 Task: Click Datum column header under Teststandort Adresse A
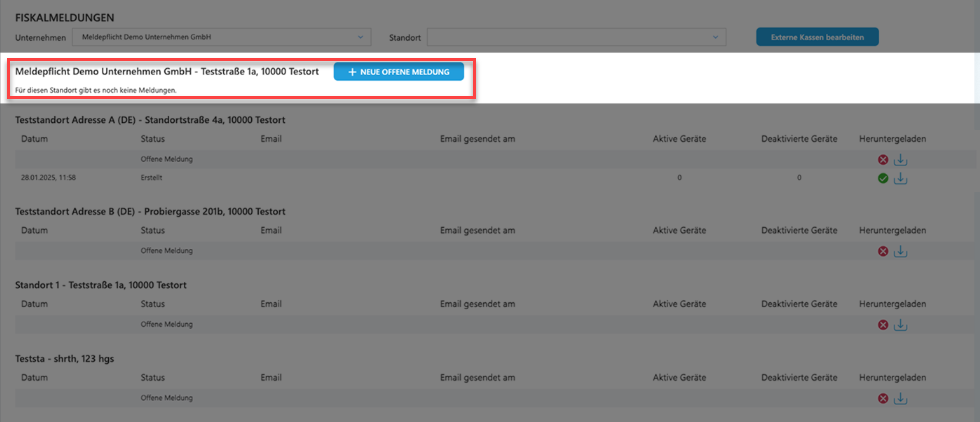(x=34, y=139)
